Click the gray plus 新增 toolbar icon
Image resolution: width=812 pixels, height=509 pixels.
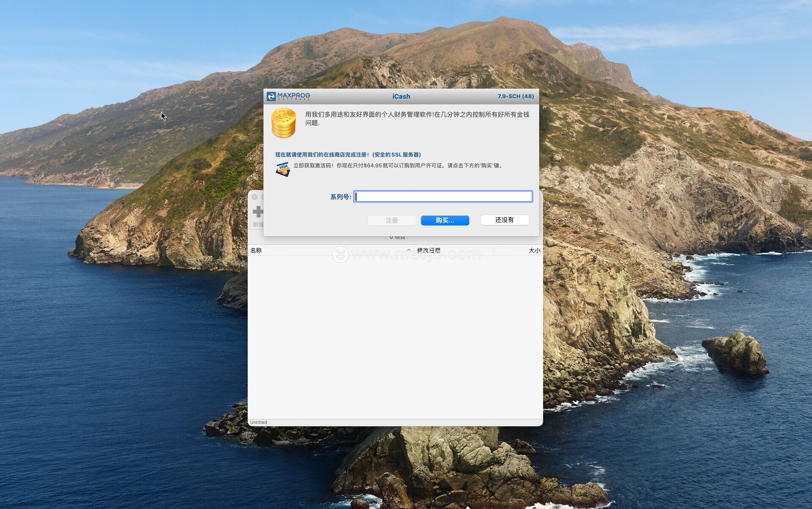258,212
